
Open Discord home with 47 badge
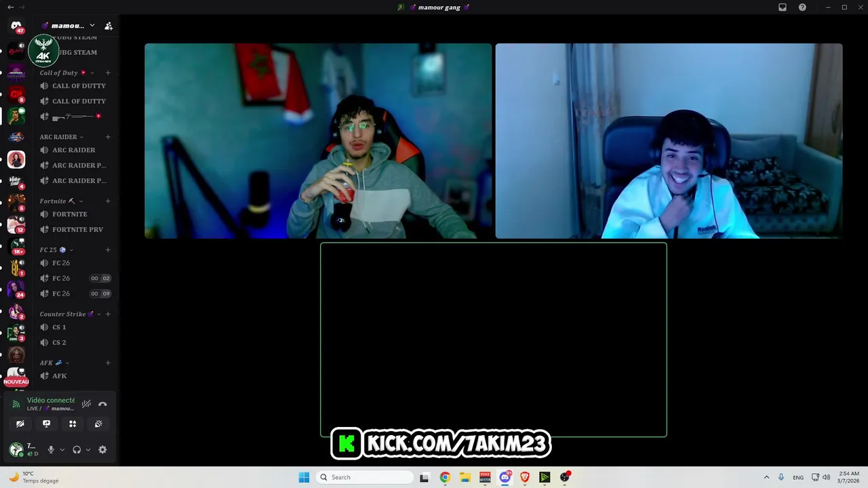(x=16, y=26)
